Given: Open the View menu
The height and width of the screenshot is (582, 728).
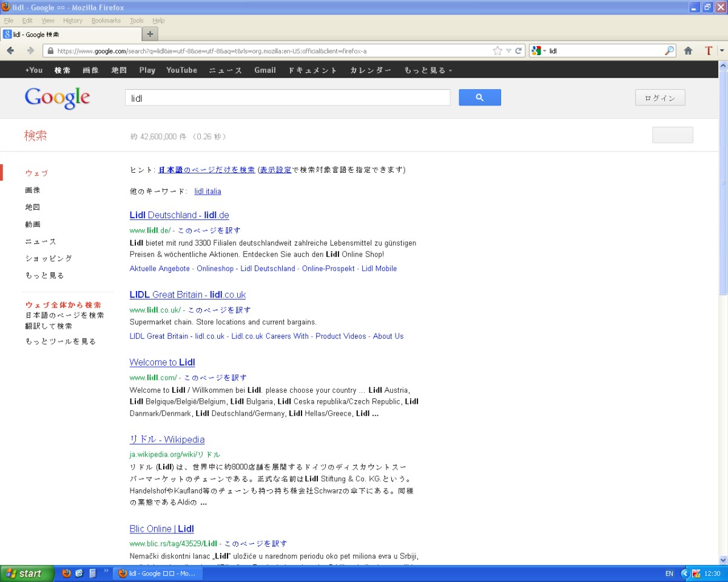Looking at the screenshot, I should point(48,21).
